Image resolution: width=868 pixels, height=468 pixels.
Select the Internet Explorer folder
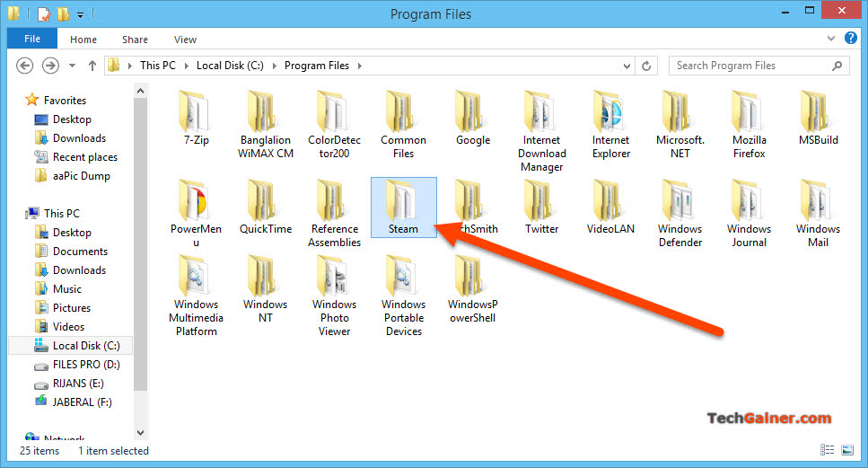tap(611, 125)
